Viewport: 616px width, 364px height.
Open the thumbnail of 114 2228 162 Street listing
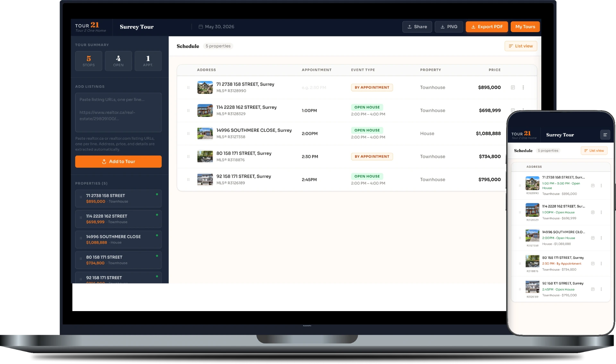pos(205,110)
